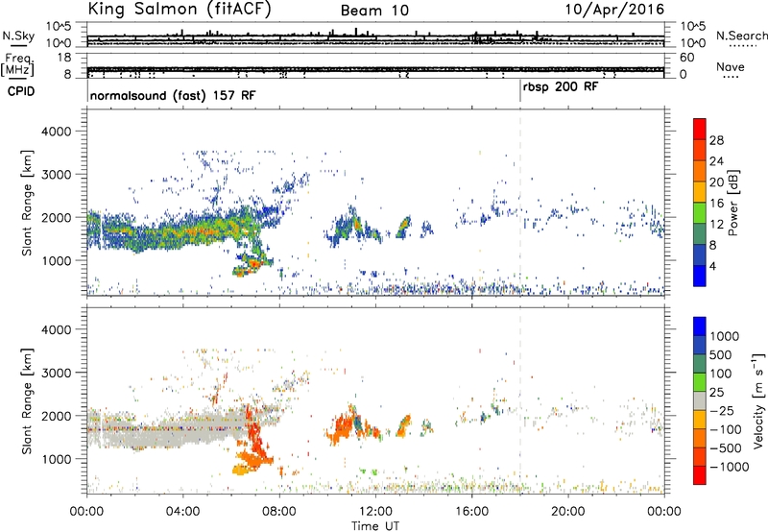This screenshot has height=532, width=768.
Task: Click the strong echo patch near 07:00 at 900 km
Action: [x=253, y=263]
